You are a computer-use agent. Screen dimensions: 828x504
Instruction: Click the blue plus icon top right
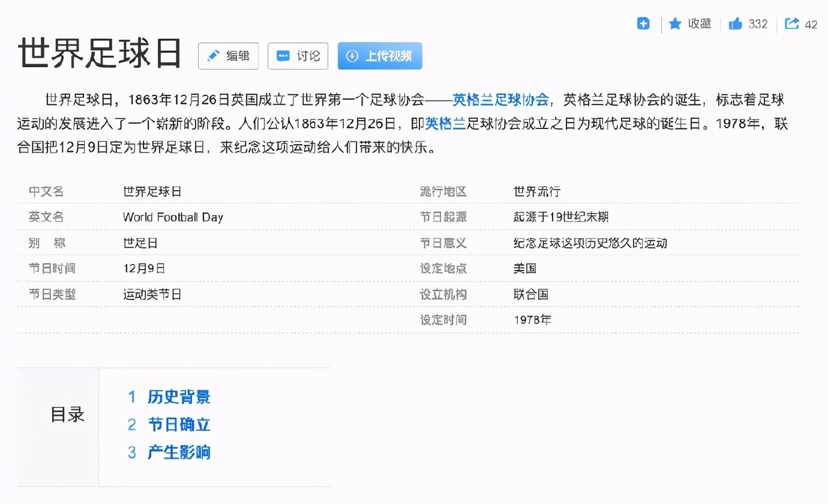pyautogui.click(x=643, y=23)
